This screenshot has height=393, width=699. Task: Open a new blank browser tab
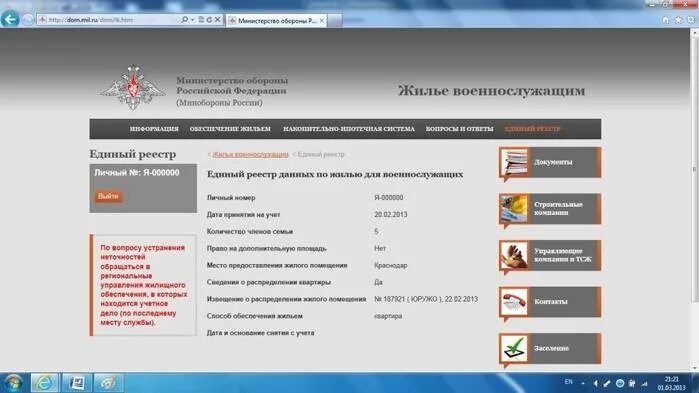(x=335, y=20)
